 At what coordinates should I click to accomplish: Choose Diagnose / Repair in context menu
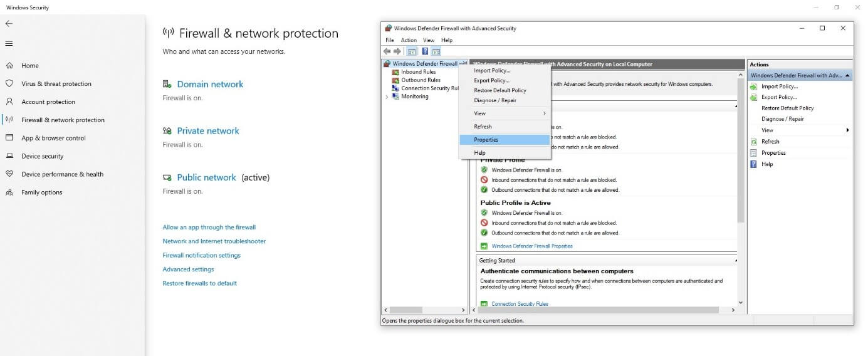505,100
